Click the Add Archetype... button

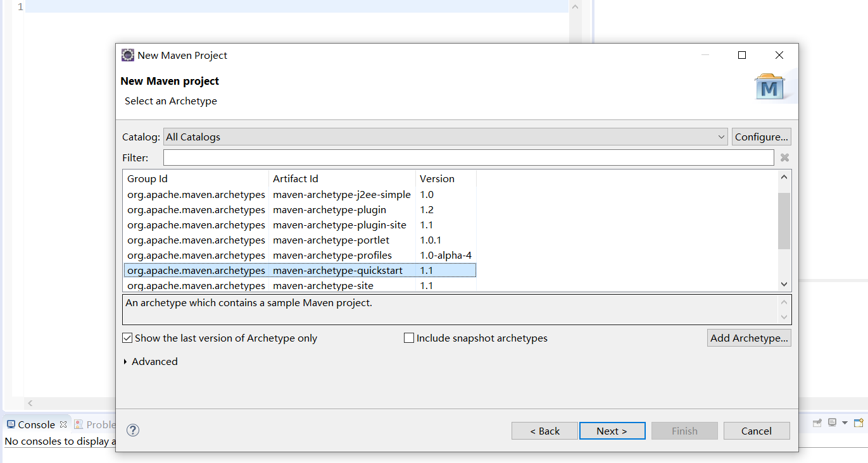749,338
